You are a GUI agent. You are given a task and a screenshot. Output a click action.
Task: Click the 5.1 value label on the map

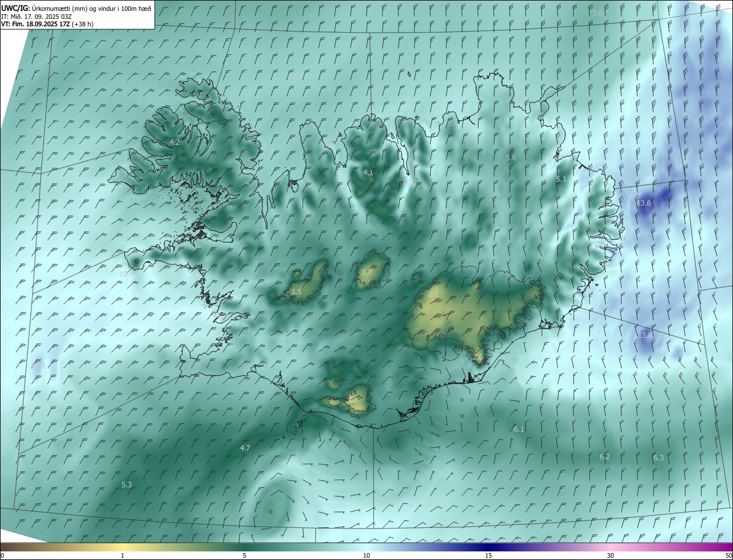click(561, 179)
